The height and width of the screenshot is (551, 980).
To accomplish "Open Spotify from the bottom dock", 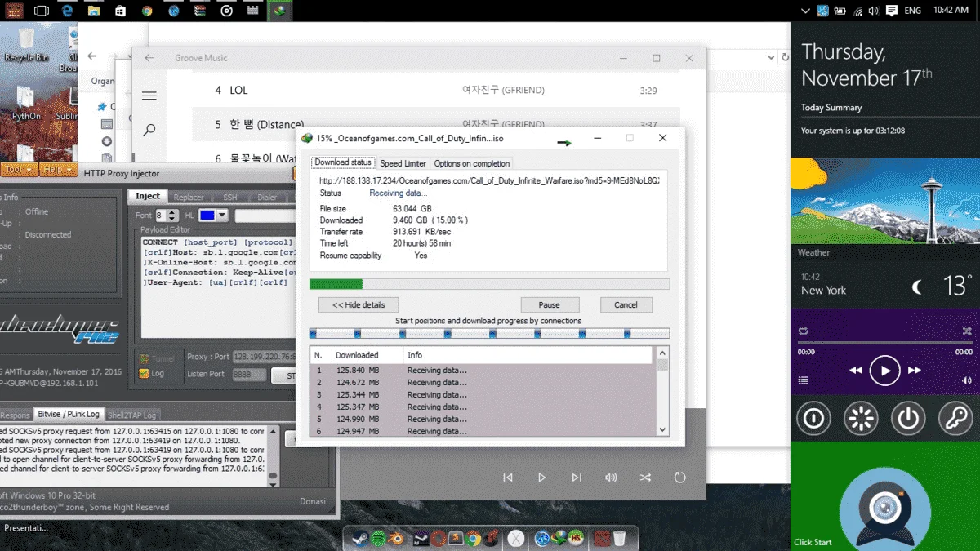I will [378, 539].
